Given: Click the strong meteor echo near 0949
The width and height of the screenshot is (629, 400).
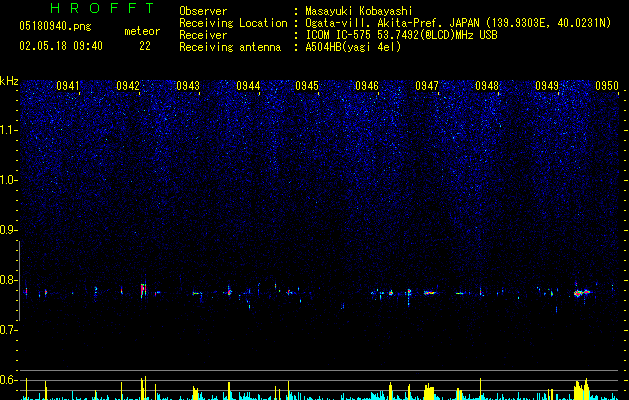Looking at the screenshot, I should (582, 293).
